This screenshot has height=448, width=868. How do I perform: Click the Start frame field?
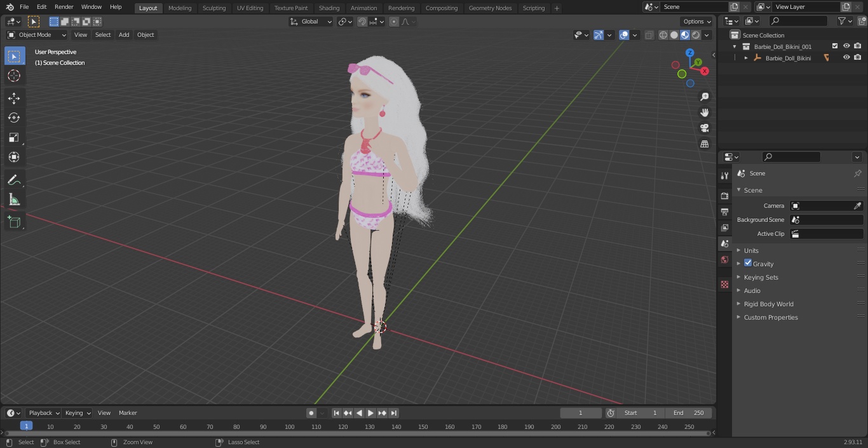641,413
